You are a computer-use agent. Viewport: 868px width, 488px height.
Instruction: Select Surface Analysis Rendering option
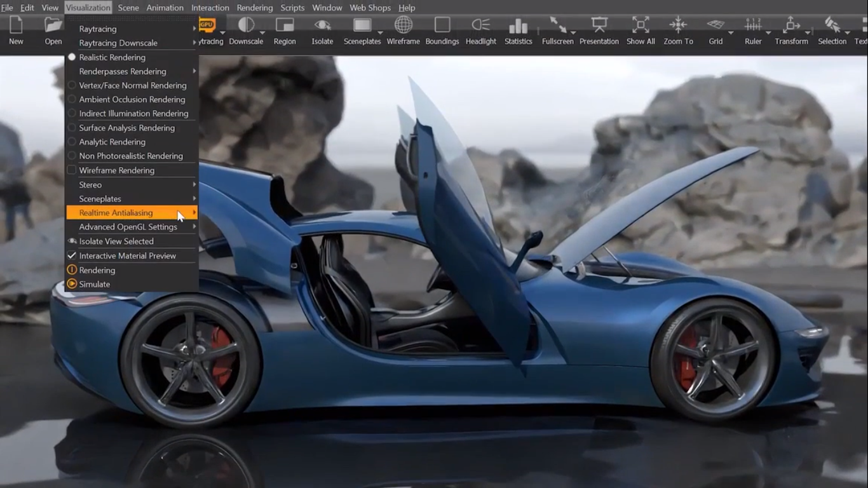(x=132, y=128)
